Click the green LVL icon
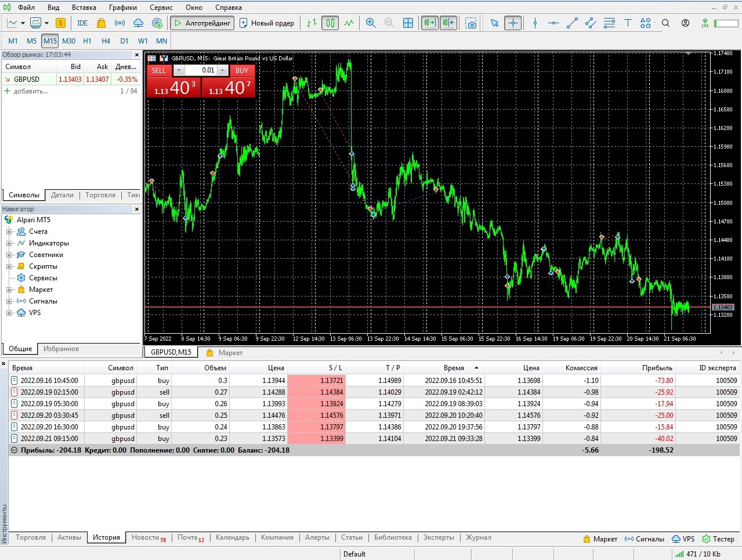 tap(705, 23)
